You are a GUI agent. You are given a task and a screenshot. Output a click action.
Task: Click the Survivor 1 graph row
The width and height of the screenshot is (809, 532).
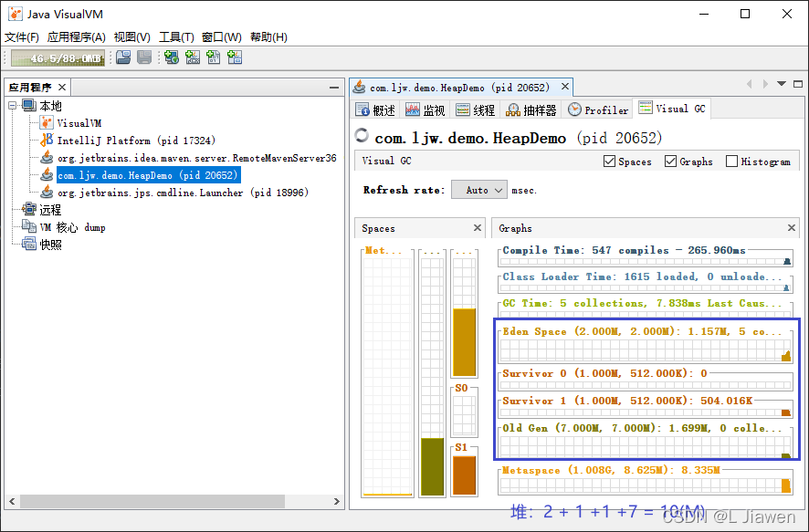[x=645, y=412]
